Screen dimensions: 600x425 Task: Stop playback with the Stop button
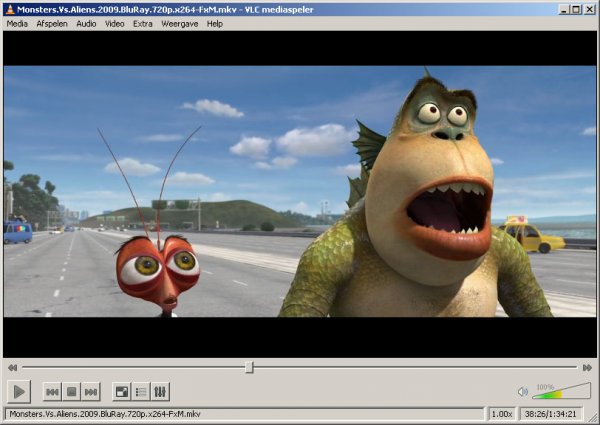(72, 392)
